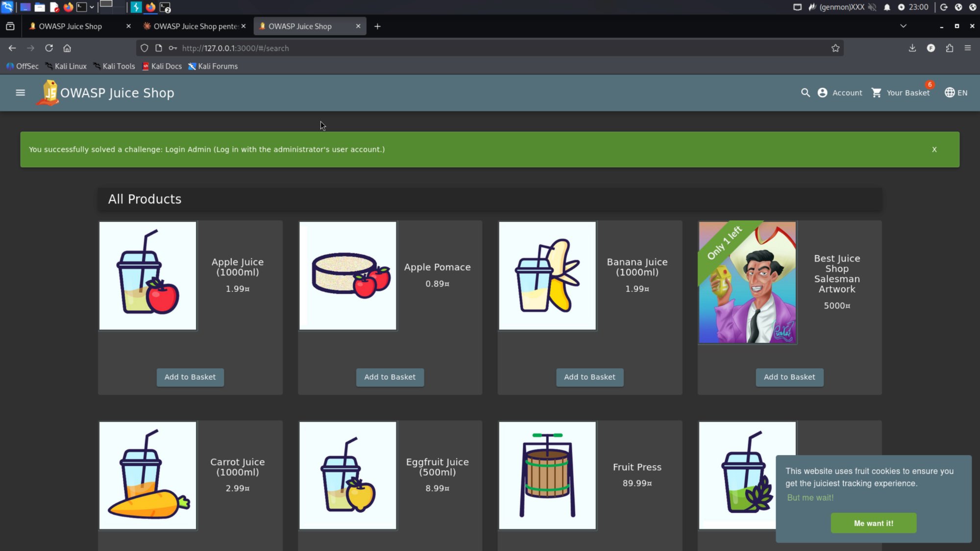Reload the current page
Screen dimensions: 980x551
coord(49,48)
